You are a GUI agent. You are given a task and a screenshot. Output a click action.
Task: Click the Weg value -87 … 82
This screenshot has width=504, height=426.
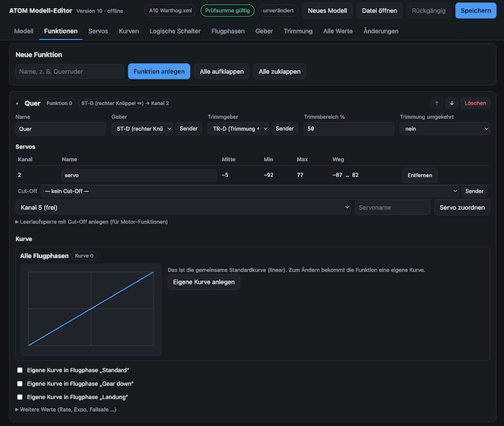(346, 176)
